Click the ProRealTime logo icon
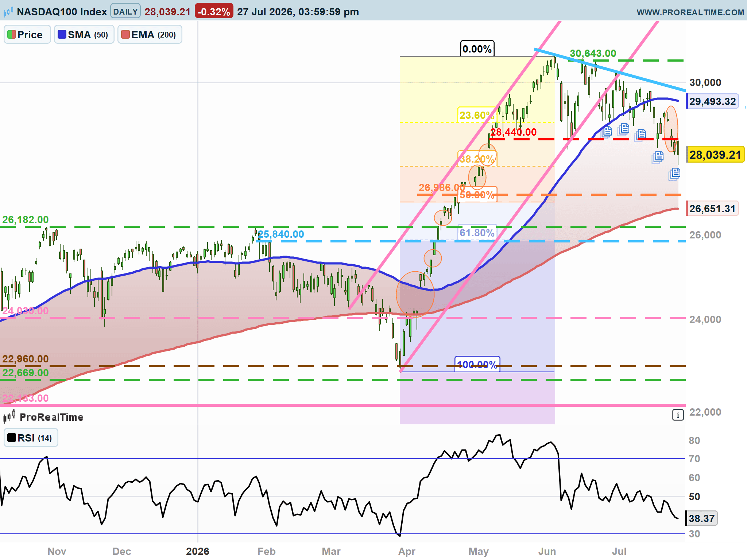The width and height of the screenshot is (747, 560). 9,416
